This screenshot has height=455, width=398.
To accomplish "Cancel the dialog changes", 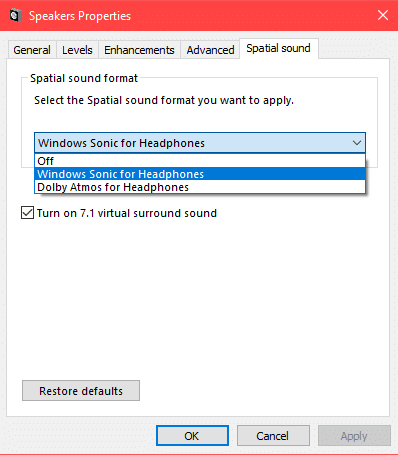I will [x=273, y=436].
